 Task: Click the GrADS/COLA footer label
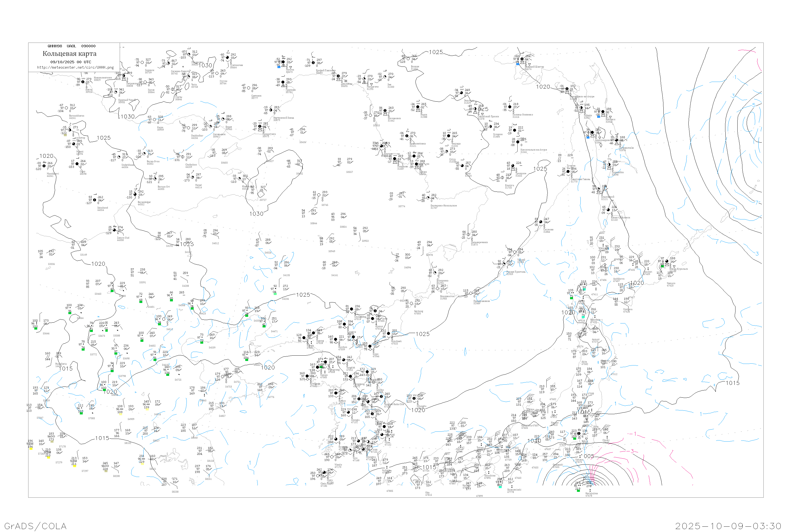point(35,526)
